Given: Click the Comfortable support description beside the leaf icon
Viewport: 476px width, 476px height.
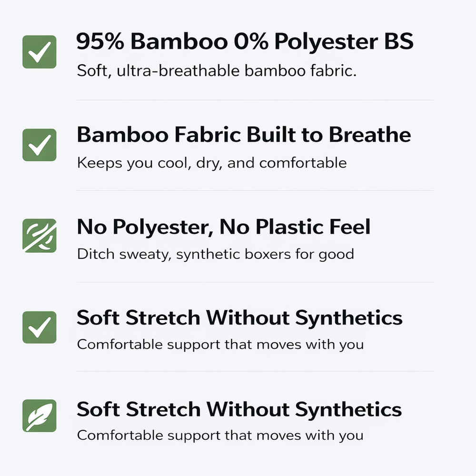Looking at the screenshot, I should [220, 435].
